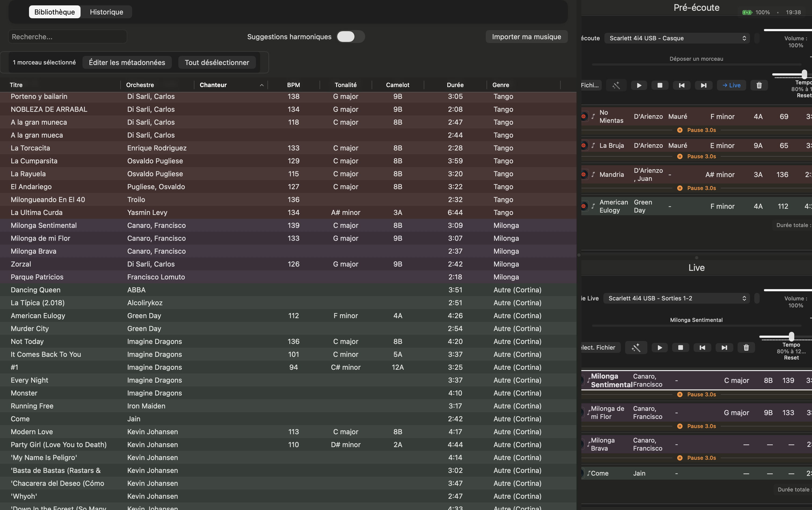Click the magic wand icon in Pré-écoute
Image resolution: width=812 pixels, height=510 pixels.
click(616, 85)
